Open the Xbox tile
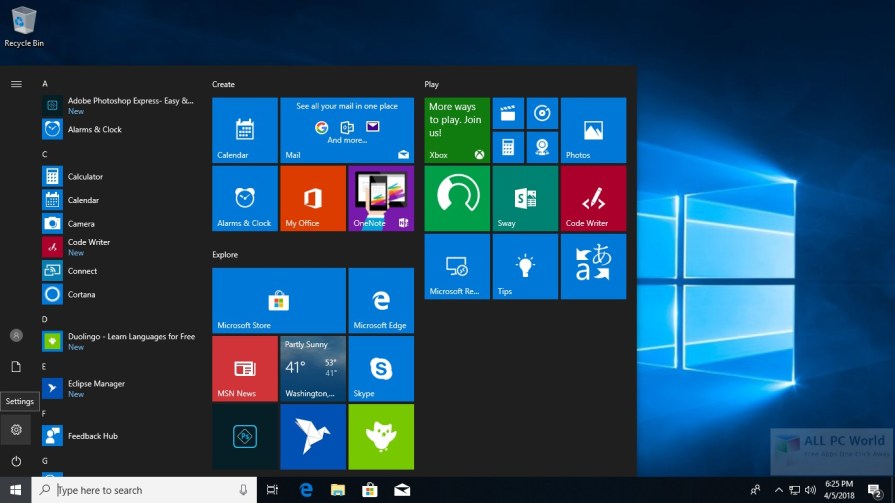 [457, 130]
